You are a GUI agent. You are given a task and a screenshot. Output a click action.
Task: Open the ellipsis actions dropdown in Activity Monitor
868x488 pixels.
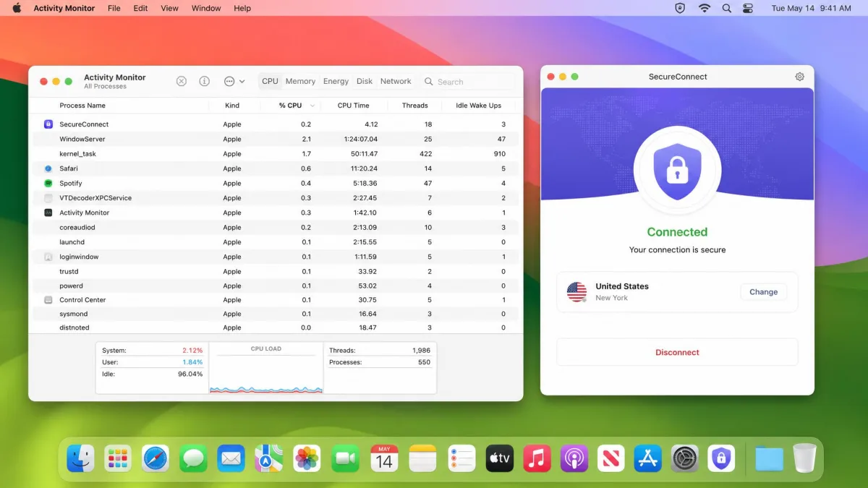[x=234, y=82]
